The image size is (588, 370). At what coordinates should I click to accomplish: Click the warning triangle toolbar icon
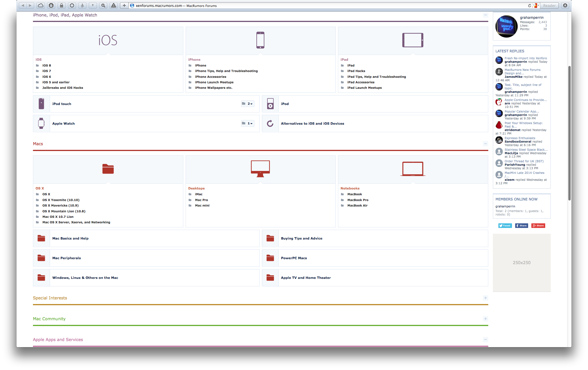[114, 5]
